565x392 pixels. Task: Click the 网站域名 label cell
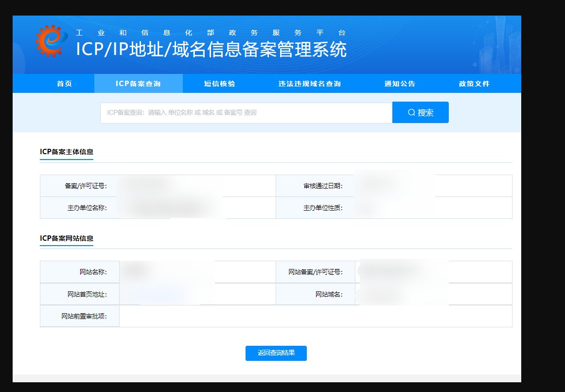[316, 294]
